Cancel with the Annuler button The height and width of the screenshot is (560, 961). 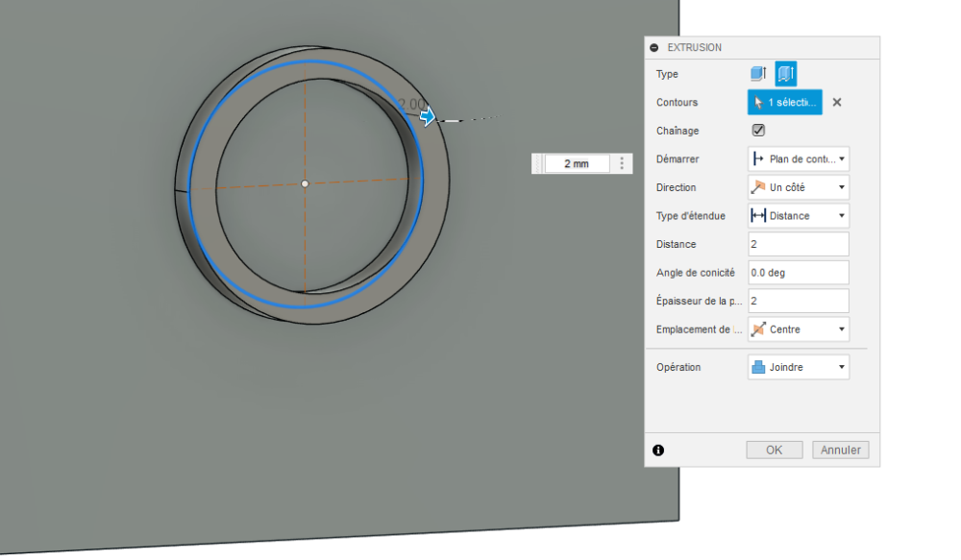coord(840,450)
